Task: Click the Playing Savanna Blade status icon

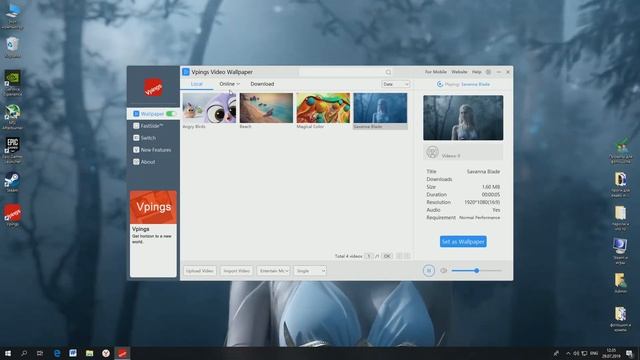Action: (440, 84)
